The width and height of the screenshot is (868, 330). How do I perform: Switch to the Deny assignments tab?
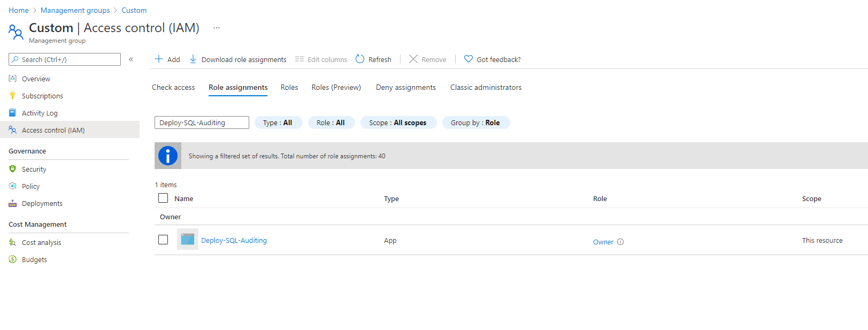(x=406, y=87)
